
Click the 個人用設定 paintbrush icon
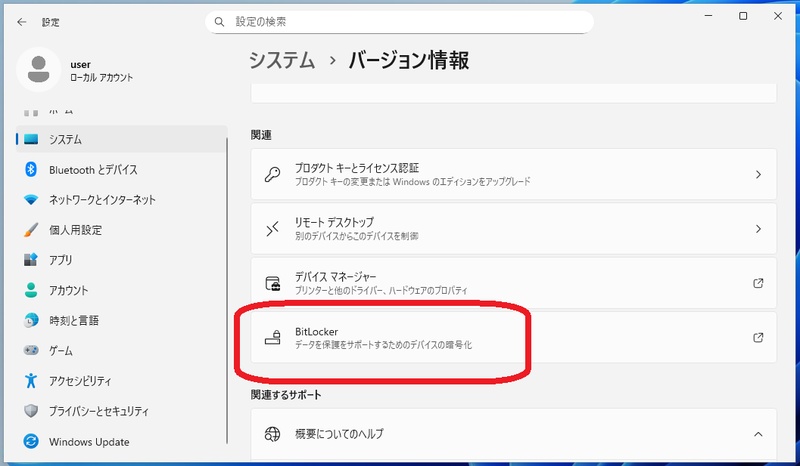(31, 230)
